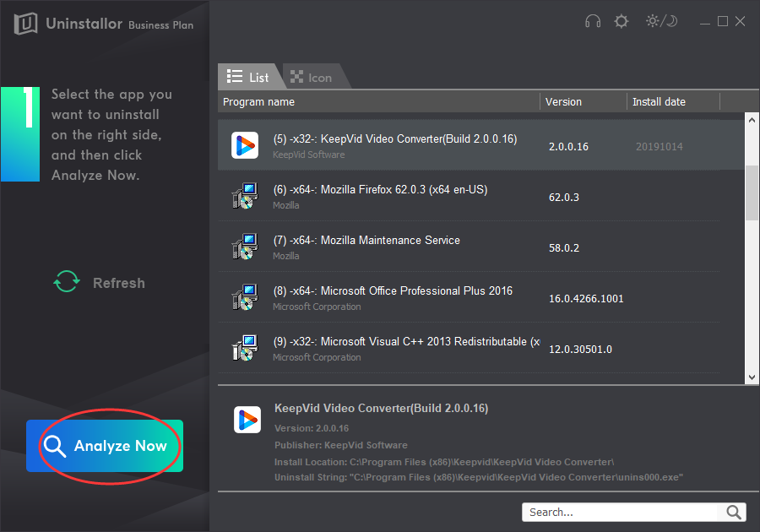Screen dimensions: 760x532
Task: Click Install Location path text
Action: pos(444,462)
